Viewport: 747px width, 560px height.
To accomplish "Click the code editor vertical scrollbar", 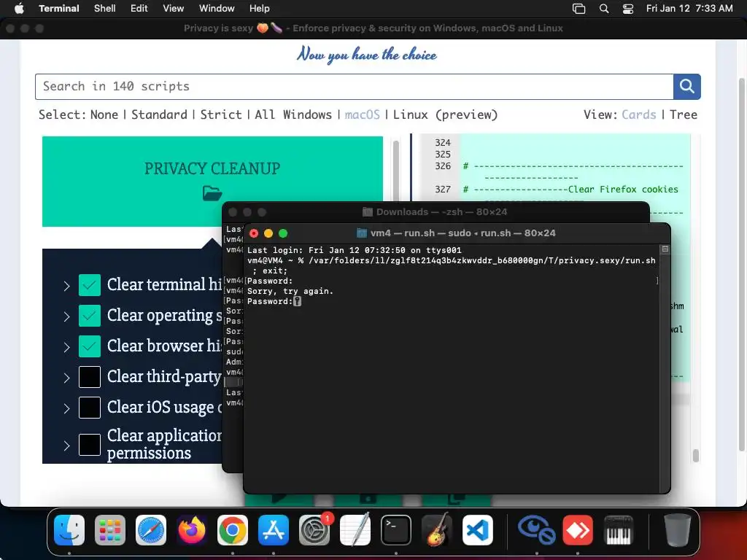I will (695, 455).
